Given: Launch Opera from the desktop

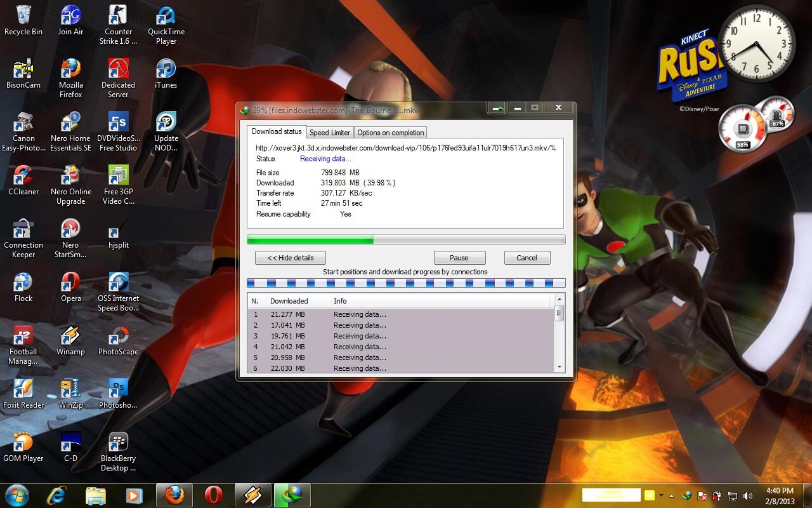Looking at the screenshot, I should tap(70, 287).
